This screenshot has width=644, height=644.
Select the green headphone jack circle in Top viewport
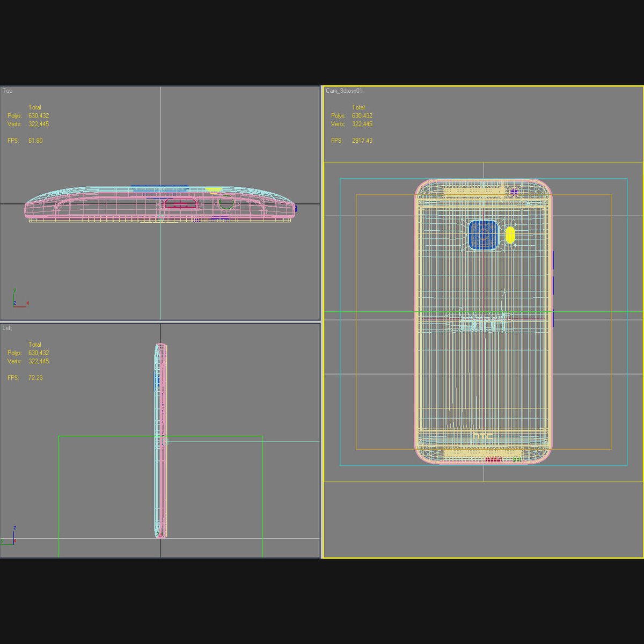pyautogui.click(x=226, y=202)
